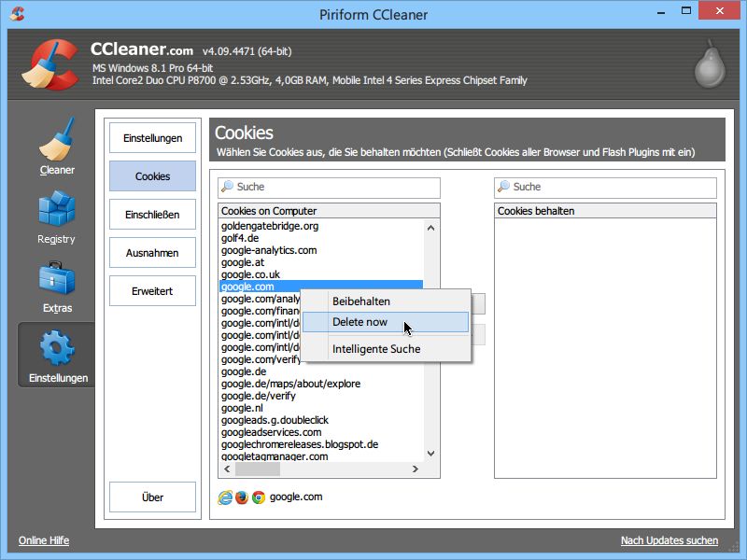This screenshot has width=747, height=560.
Task: Choose Beibehalten in the context menu
Action: 386,301
